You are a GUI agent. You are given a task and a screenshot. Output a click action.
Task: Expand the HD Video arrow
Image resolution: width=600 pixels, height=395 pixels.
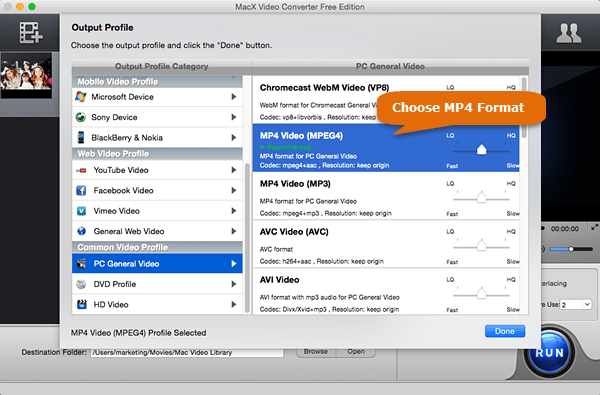tap(234, 304)
